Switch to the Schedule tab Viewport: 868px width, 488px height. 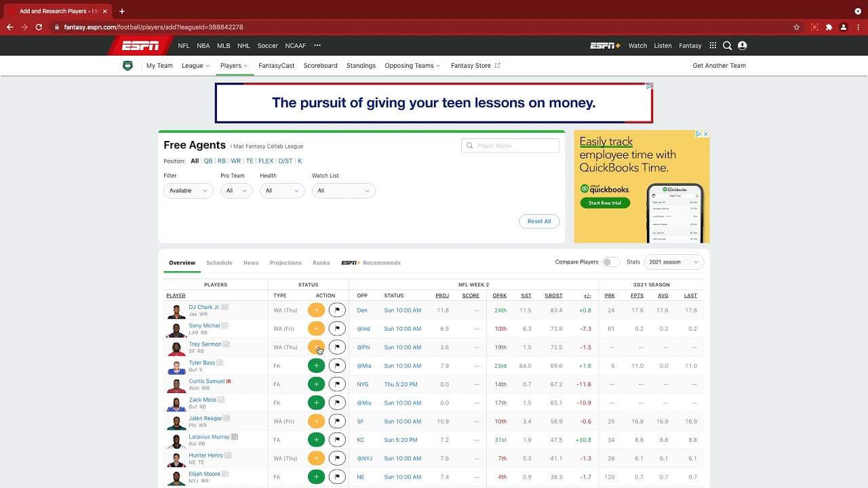(x=219, y=263)
